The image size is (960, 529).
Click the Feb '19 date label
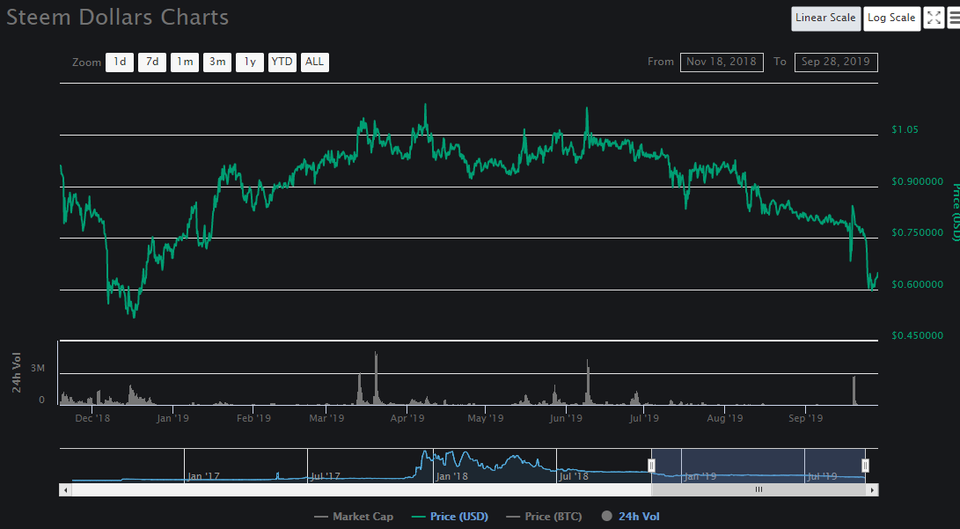pos(253,418)
